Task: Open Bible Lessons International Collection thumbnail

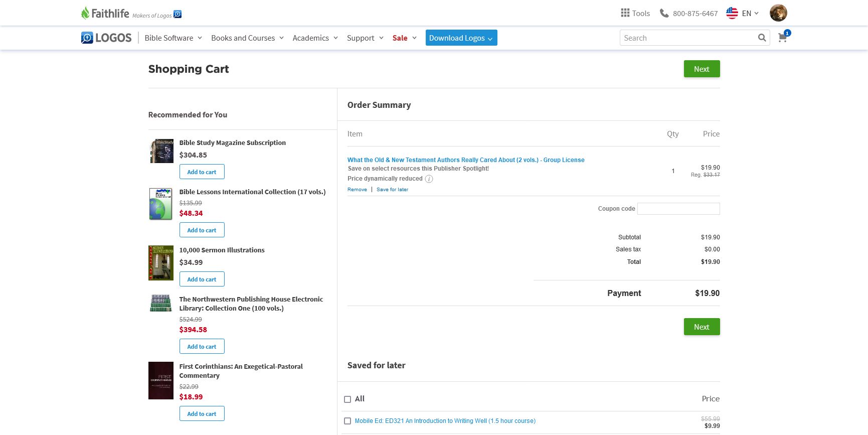Action: point(161,204)
